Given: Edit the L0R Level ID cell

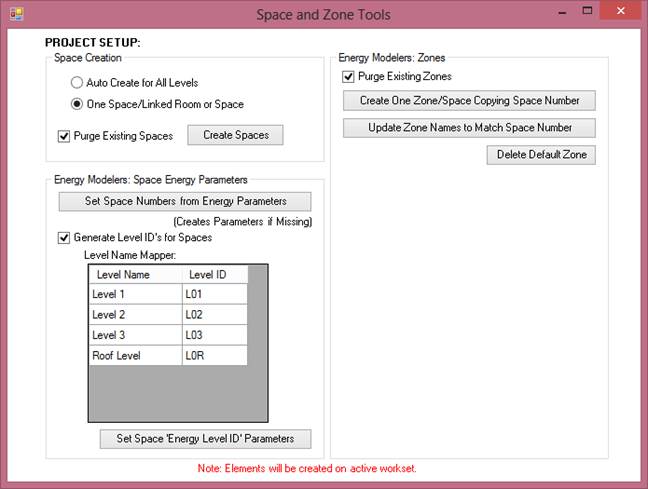Looking at the screenshot, I should pos(214,355).
